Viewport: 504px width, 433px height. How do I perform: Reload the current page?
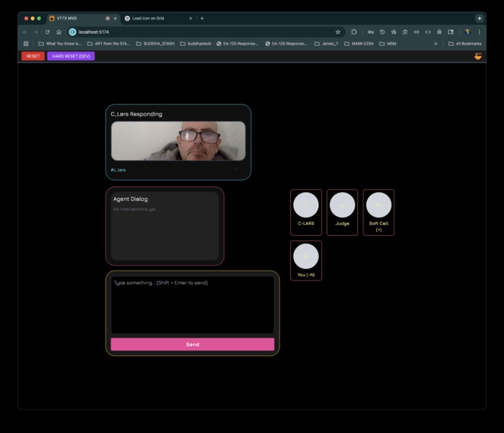pos(48,32)
